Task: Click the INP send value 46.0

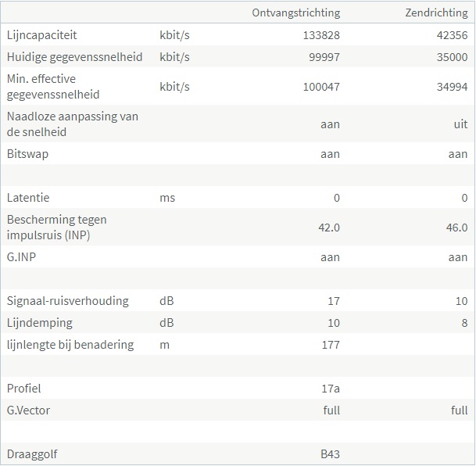Action: (455, 228)
